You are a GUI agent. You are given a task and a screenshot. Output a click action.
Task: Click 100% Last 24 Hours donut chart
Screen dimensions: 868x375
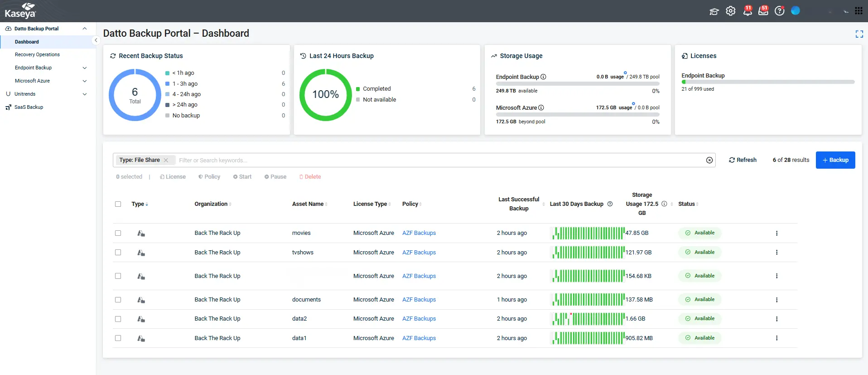[x=325, y=95]
